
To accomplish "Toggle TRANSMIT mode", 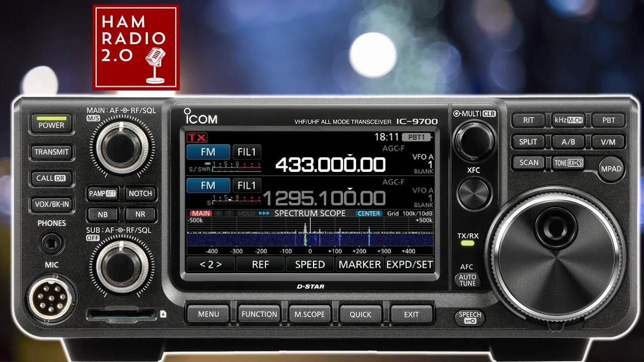I will [x=51, y=152].
